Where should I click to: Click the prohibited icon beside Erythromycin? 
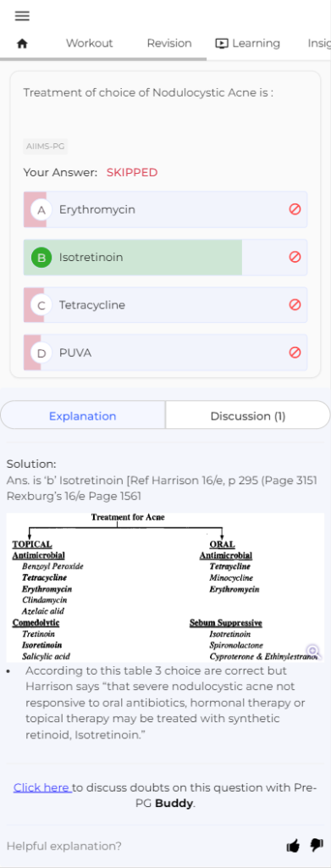coord(295,209)
